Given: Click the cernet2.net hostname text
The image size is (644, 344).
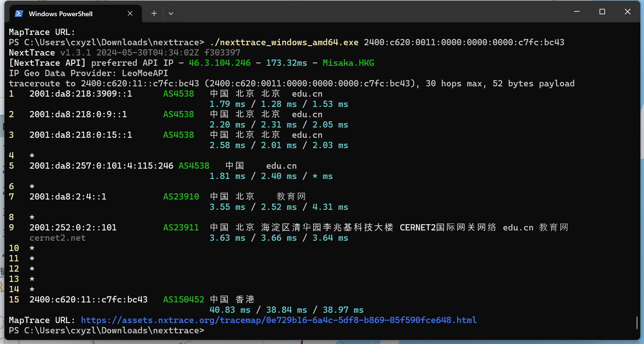Looking at the screenshot, I should [x=57, y=238].
